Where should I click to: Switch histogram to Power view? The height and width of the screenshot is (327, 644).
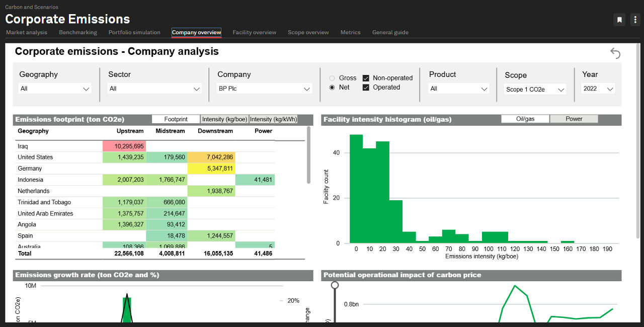(574, 119)
